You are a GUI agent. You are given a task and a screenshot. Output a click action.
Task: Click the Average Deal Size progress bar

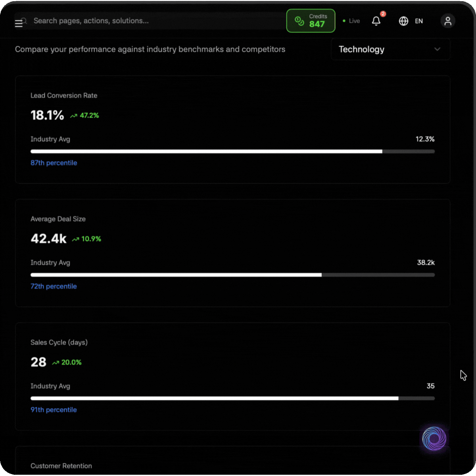click(232, 275)
